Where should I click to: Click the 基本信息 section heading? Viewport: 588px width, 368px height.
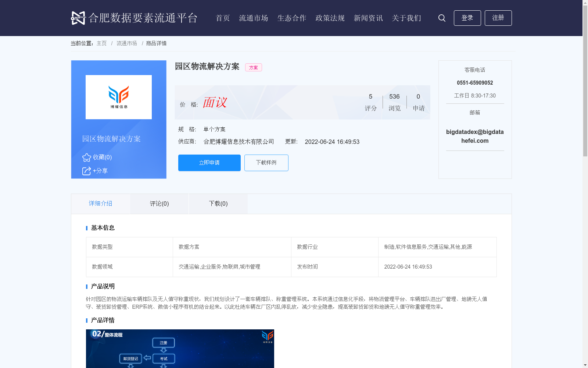point(103,228)
